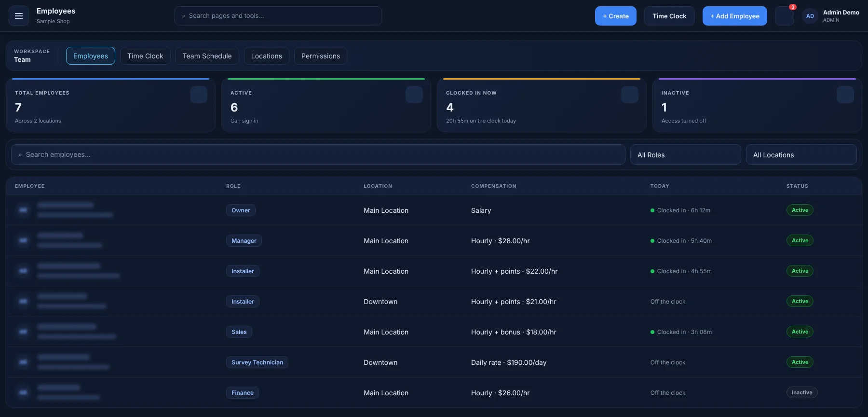Click the Sales row employee avatar
The image size is (868, 417).
click(x=23, y=332)
